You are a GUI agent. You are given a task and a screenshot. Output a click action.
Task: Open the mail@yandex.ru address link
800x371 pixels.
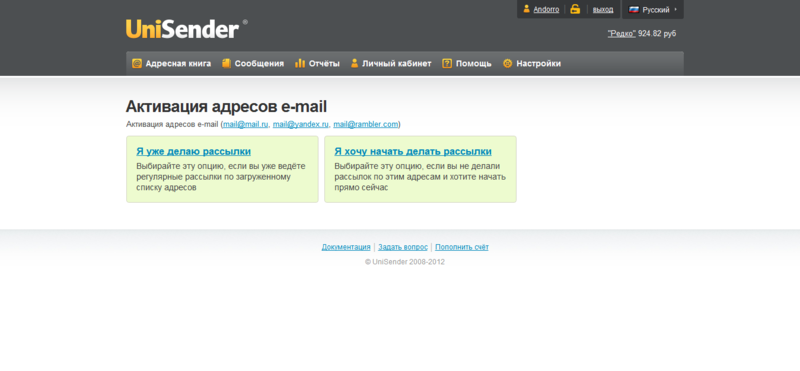[x=301, y=124]
